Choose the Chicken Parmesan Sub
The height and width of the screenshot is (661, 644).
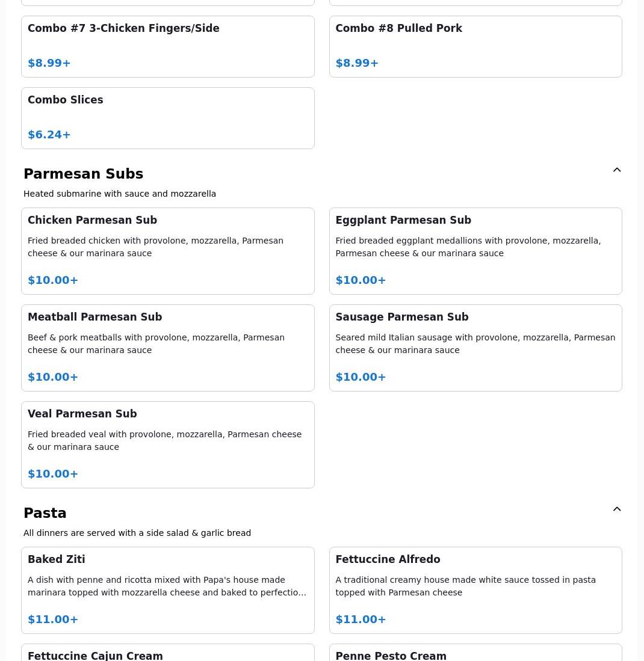coord(167,251)
